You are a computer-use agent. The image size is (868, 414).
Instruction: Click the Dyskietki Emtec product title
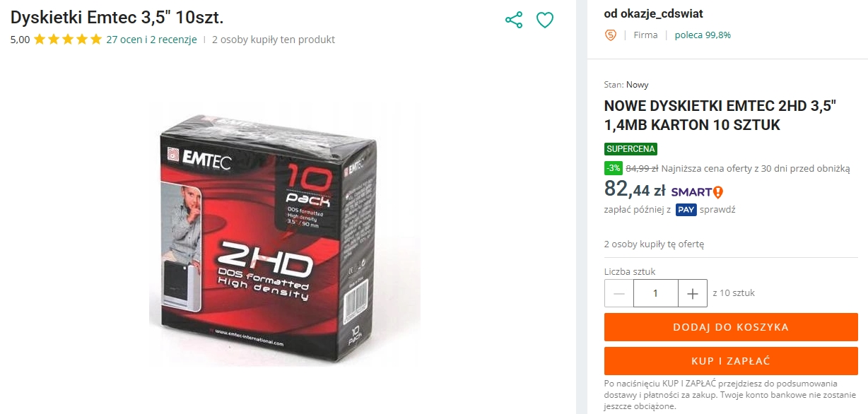[x=117, y=18]
